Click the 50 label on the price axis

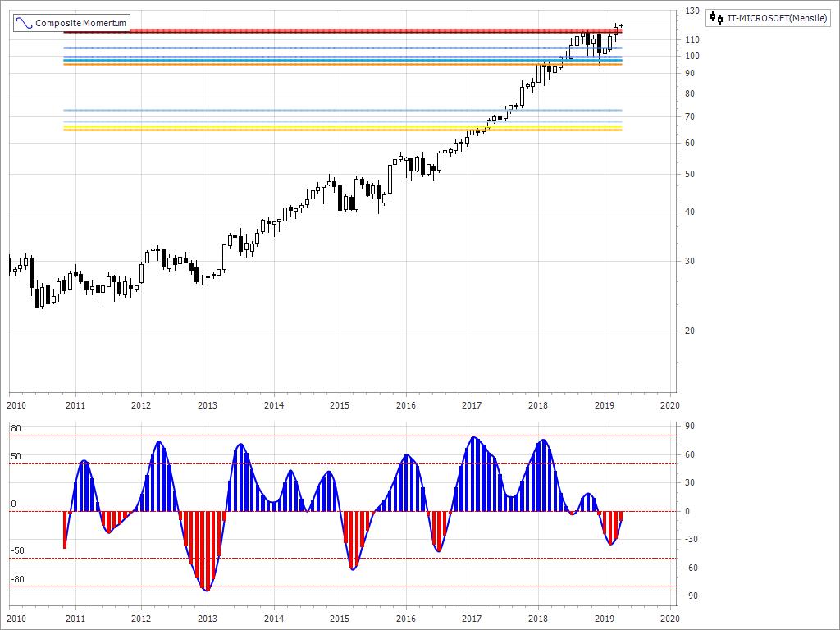(x=690, y=174)
